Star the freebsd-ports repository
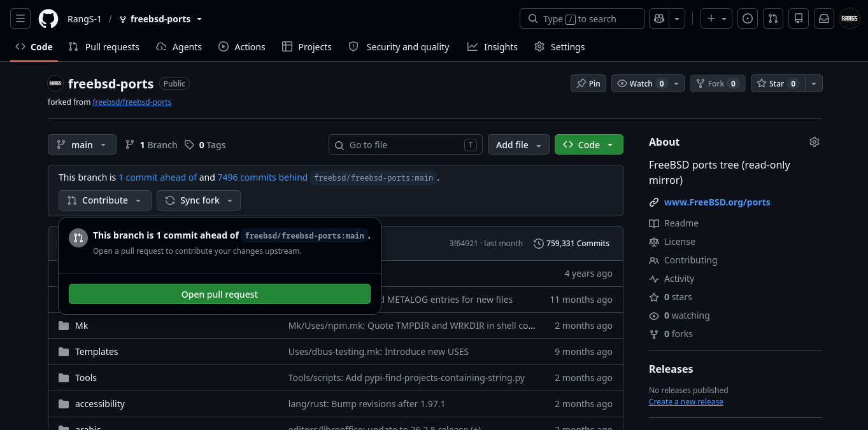The image size is (868, 430). coord(778,83)
